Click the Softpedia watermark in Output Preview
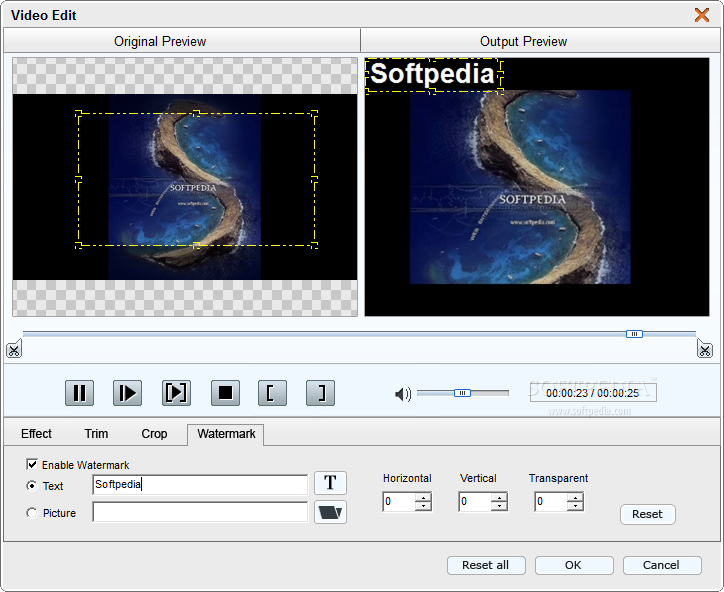The width and height of the screenshot is (724, 592). 433,74
